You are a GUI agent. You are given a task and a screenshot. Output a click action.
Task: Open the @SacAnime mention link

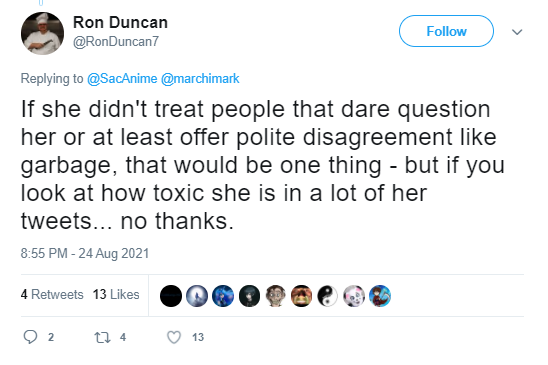122,79
